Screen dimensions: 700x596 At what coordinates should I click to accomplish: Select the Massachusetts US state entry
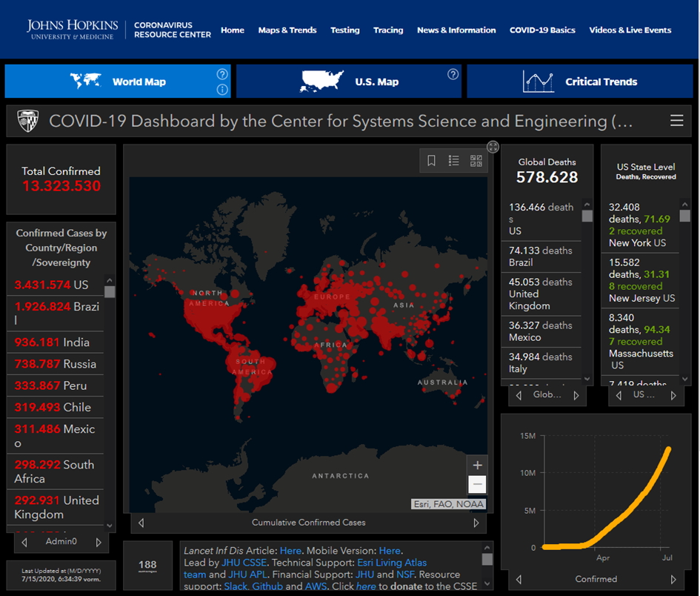[640, 341]
